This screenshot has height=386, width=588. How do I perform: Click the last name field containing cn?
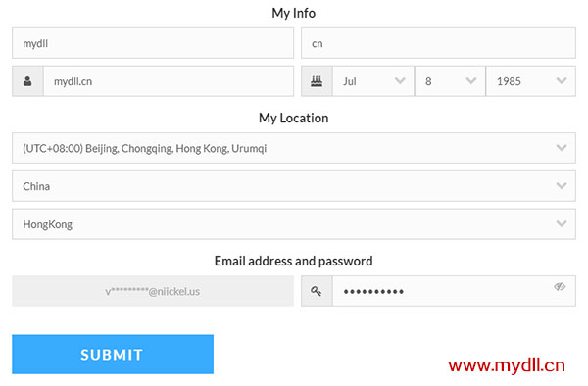[x=438, y=43]
